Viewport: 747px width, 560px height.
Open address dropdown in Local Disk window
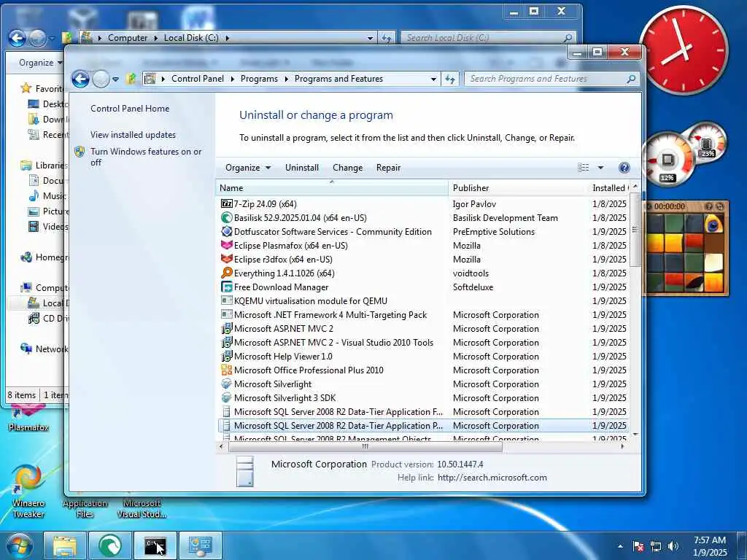tap(370, 38)
